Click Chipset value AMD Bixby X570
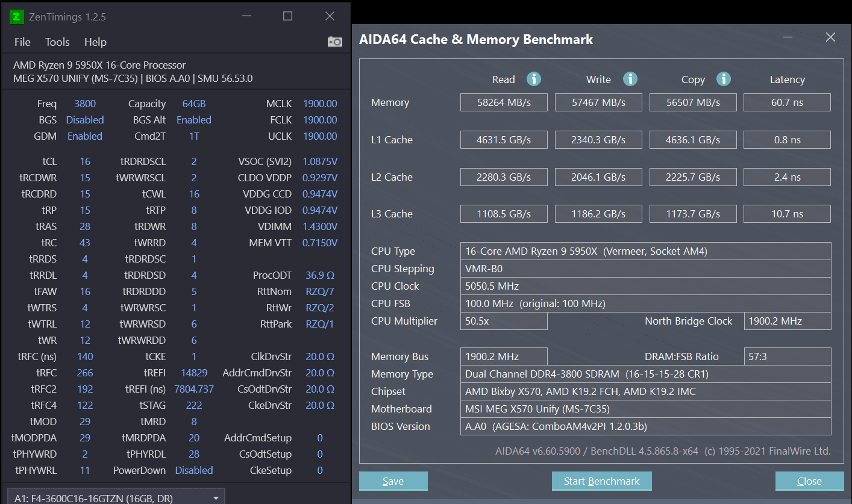The image size is (852, 504). (x=645, y=391)
